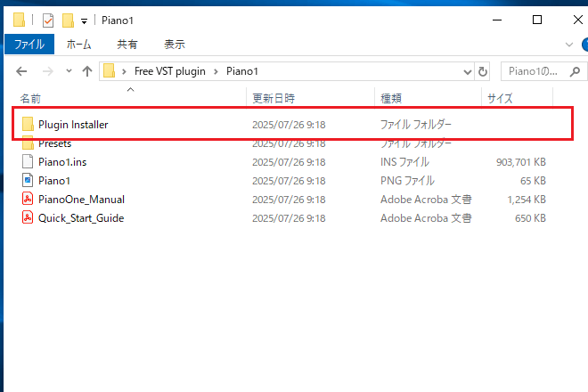Expand the chevron between Free VST plugin and Piano1
Image resolution: width=588 pixels, height=392 pixels.
[216, 71]
